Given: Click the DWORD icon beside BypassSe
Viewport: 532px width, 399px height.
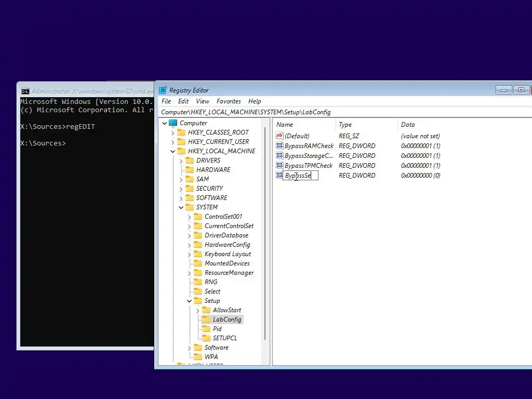Looking at the screenshot, I should [x=279, y=175].
